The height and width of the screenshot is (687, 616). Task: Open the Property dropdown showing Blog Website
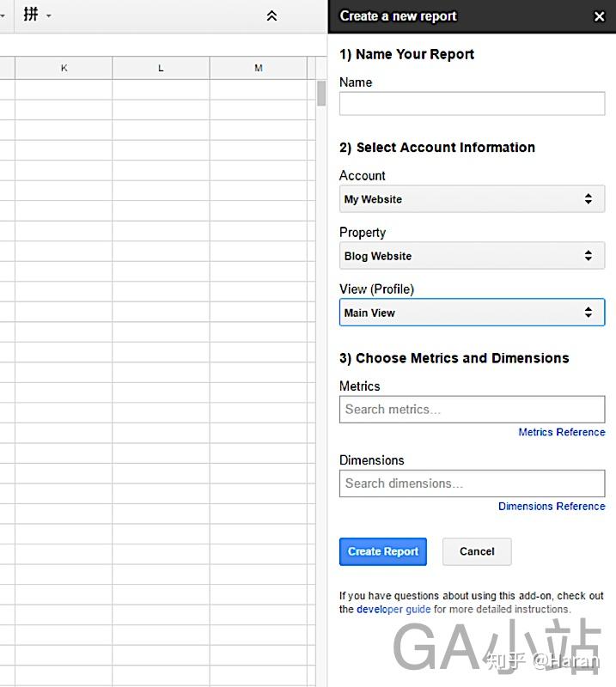click(472, 256)
